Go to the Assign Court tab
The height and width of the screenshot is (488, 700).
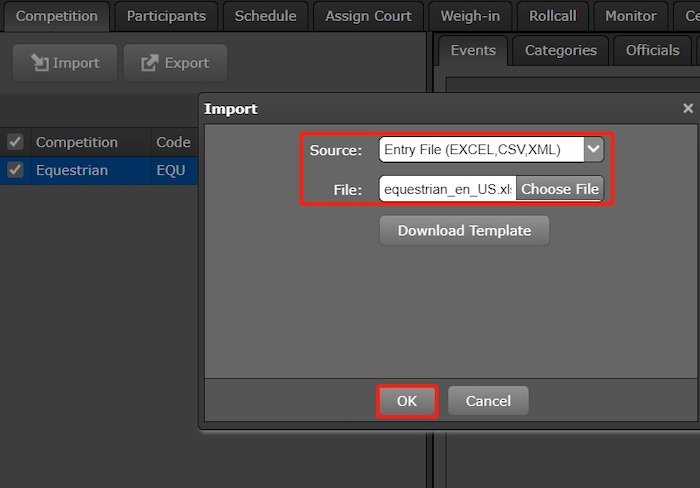click(x=369, y=16)
